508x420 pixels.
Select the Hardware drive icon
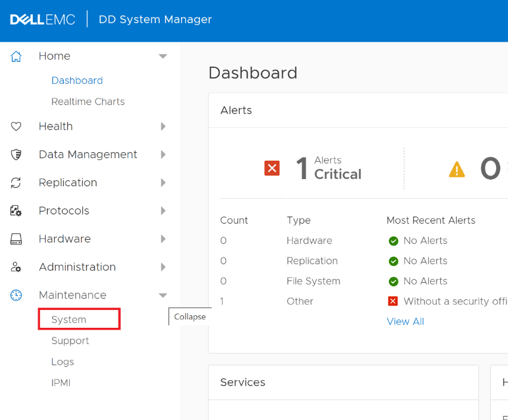[15, 239]
